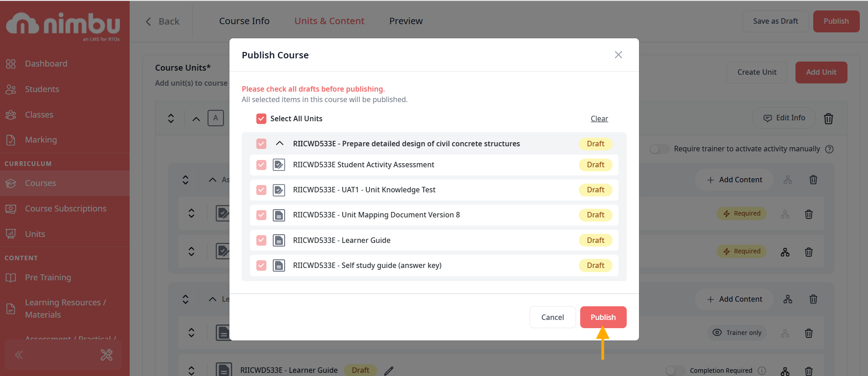
Task: Uncheck Unit Mapping Document Version 8 checkbox
Action: [261, 215]
